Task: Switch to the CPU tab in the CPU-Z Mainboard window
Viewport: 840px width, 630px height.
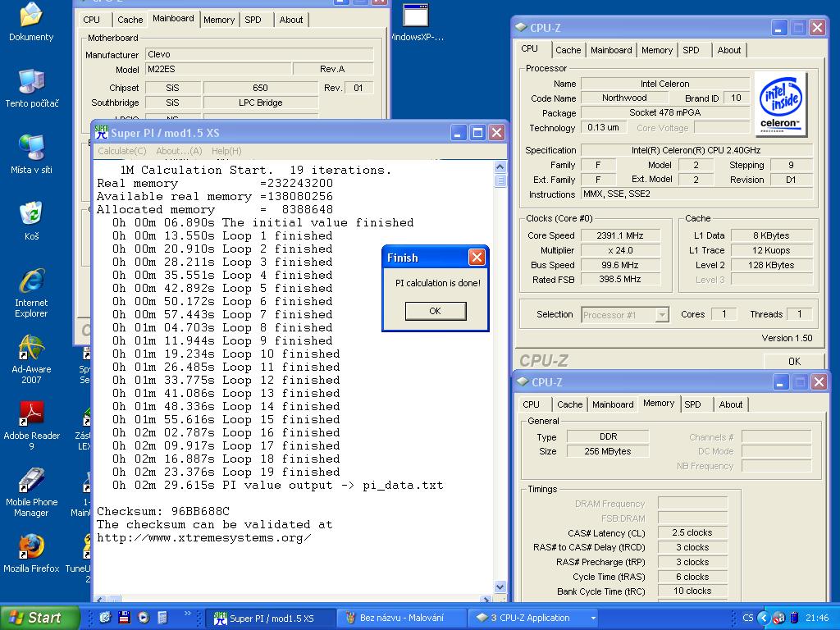Action: (92, 20)
